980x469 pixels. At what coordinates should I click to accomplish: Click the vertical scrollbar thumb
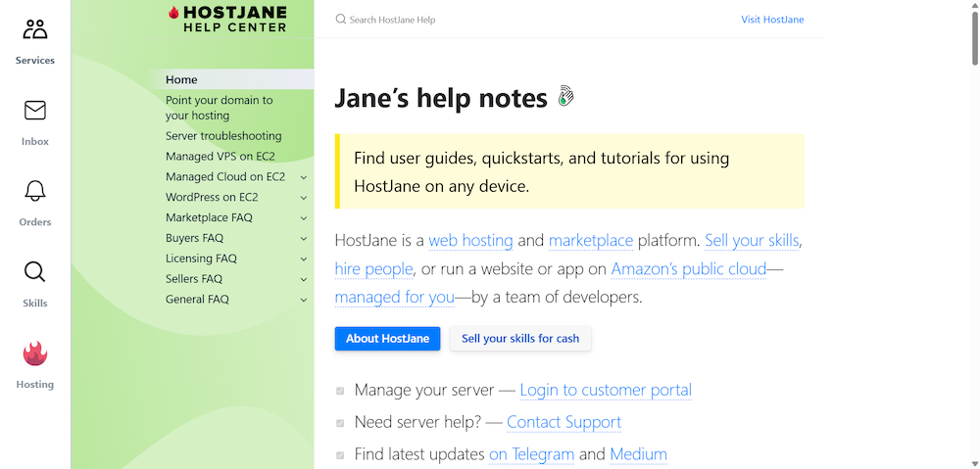pyautogui.click(x=974, y=37)
